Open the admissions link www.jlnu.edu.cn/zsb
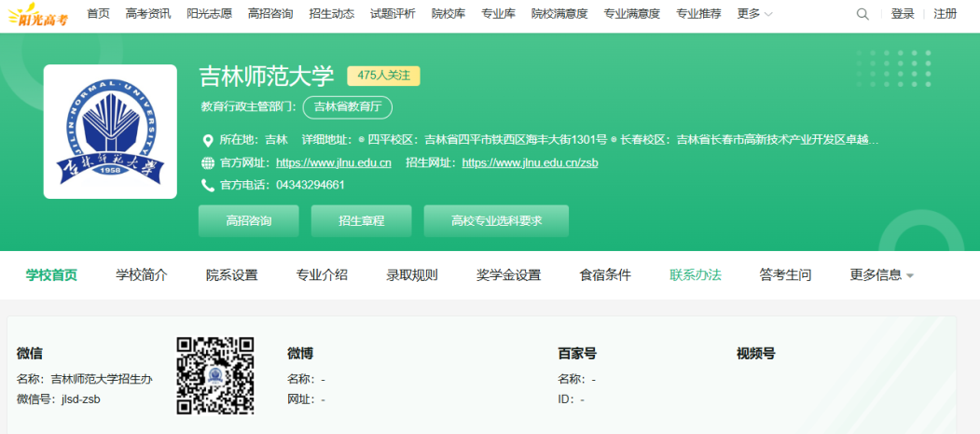The image size is (980, 434). (530, 163)
